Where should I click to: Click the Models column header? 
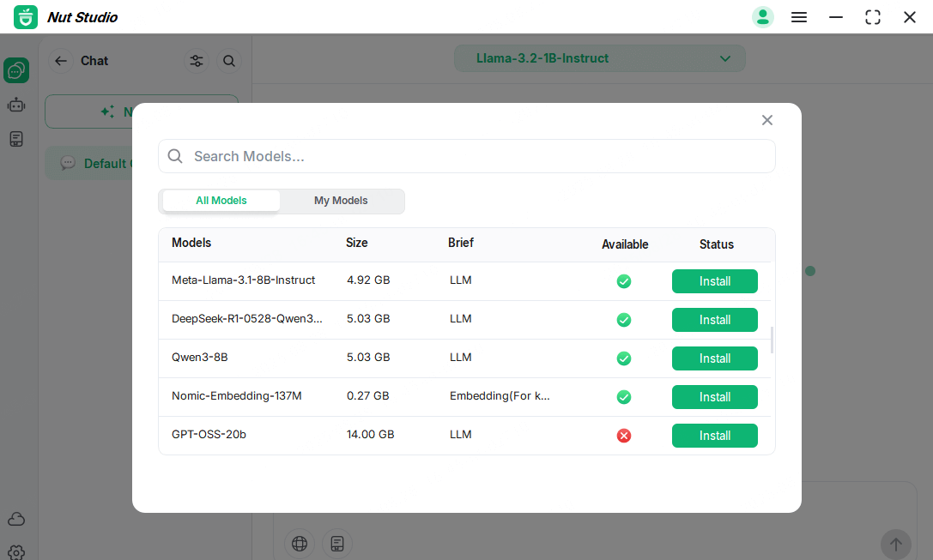(x=191, y=243)
